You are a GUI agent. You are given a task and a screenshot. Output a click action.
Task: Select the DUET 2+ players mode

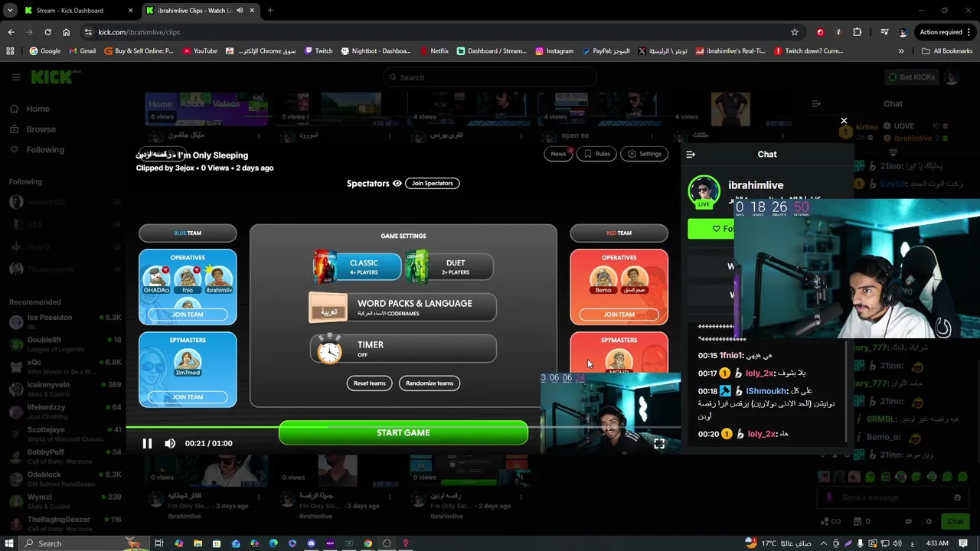click(x=449, y=266)
